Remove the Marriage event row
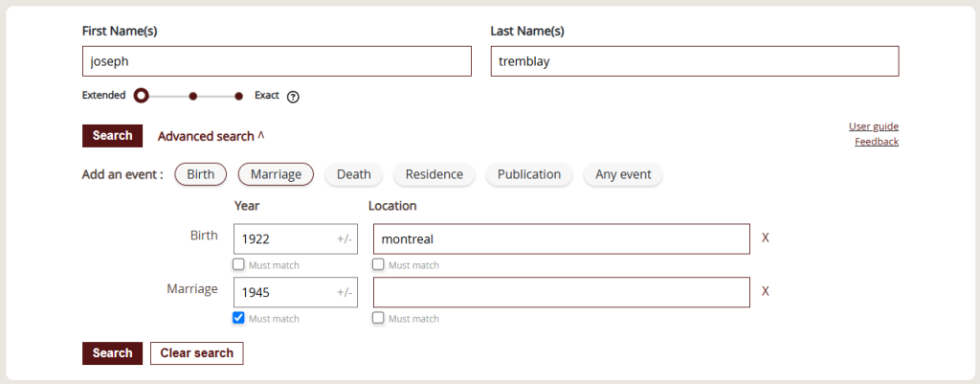This screenshot has width=980, height=384. point(765,291)
